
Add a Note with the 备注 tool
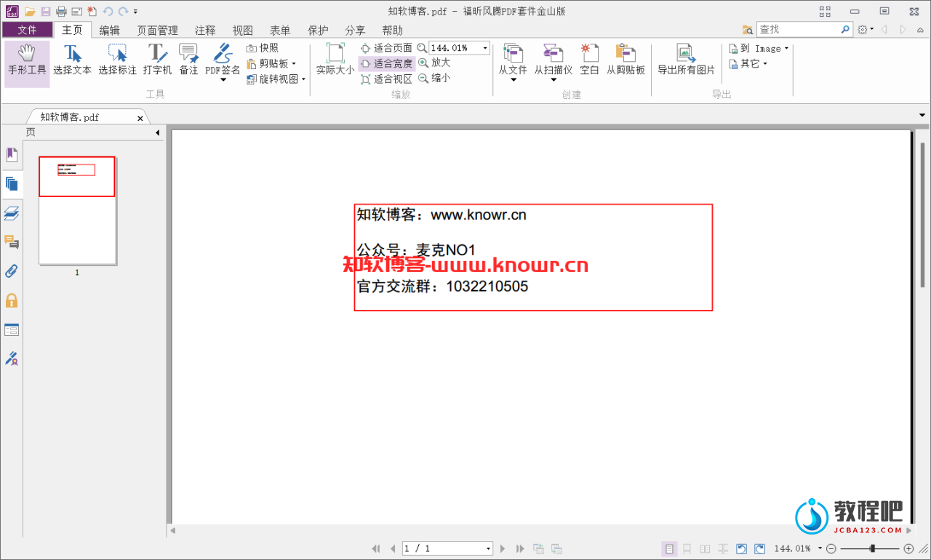pyautogui.click(x=189, y=61)
